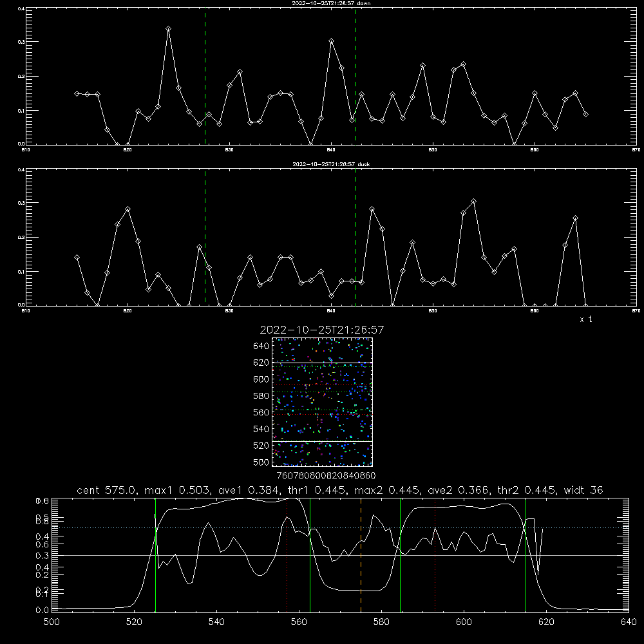Click bottom plot x-axis label 640
644x644 pixels.
point(629,622)
